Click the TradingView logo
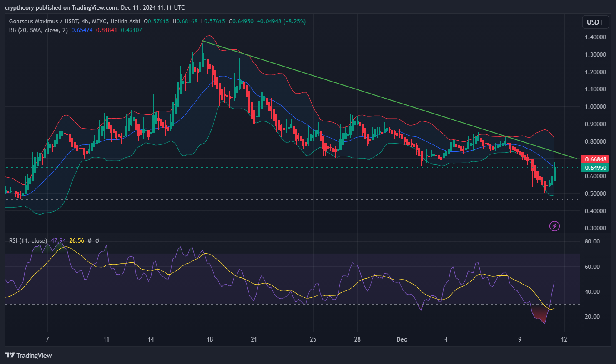Viewport: 616px width, 364px height. tap(28, 355)
